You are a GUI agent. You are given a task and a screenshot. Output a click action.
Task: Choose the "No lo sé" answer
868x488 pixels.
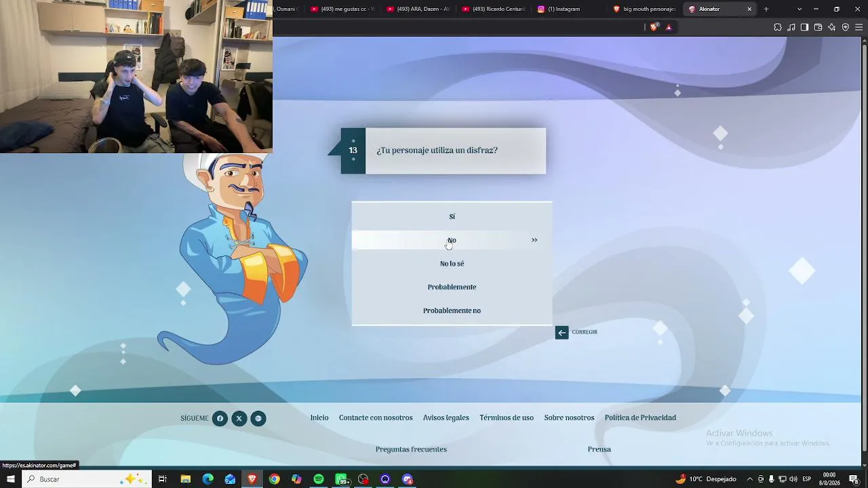point(452,264)
